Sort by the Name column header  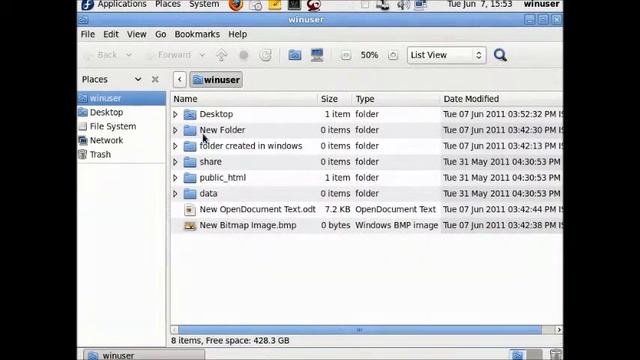point(244,99)
